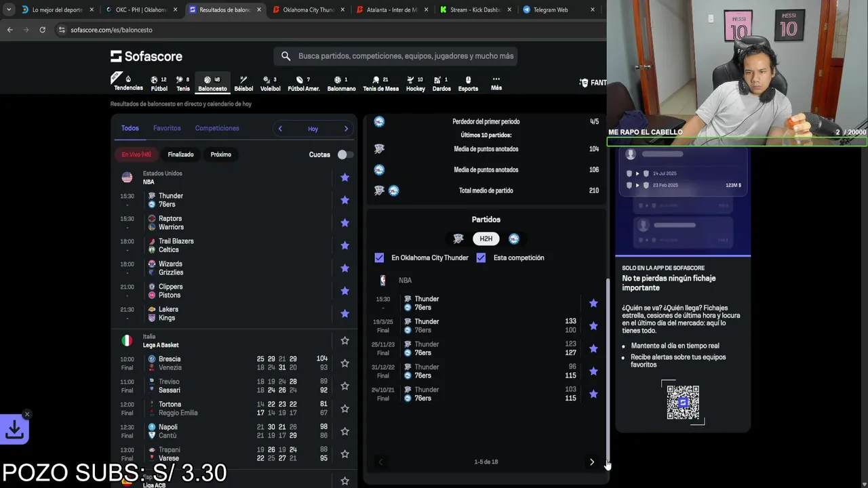Select 76ers team logo in Partidos filter

514,239
